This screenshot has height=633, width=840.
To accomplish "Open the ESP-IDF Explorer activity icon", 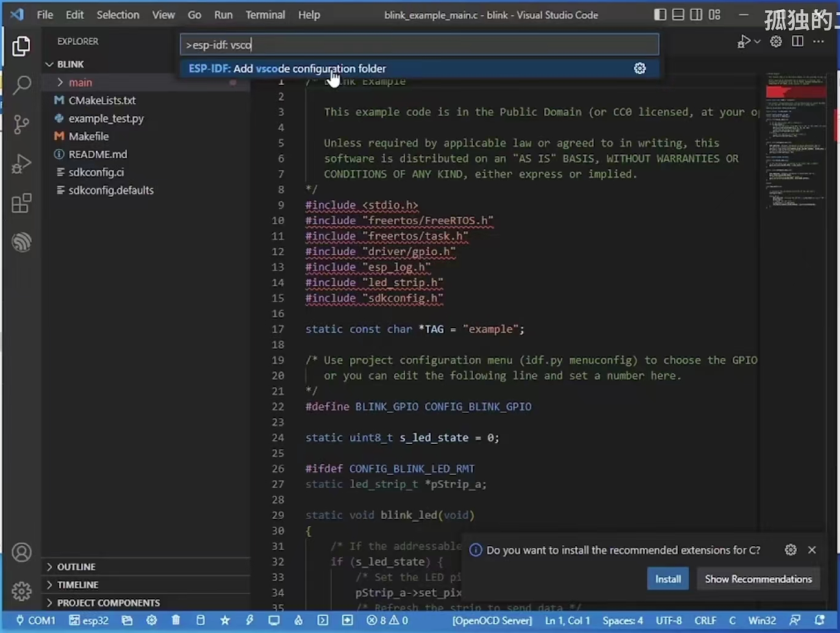I will (21, 242).
